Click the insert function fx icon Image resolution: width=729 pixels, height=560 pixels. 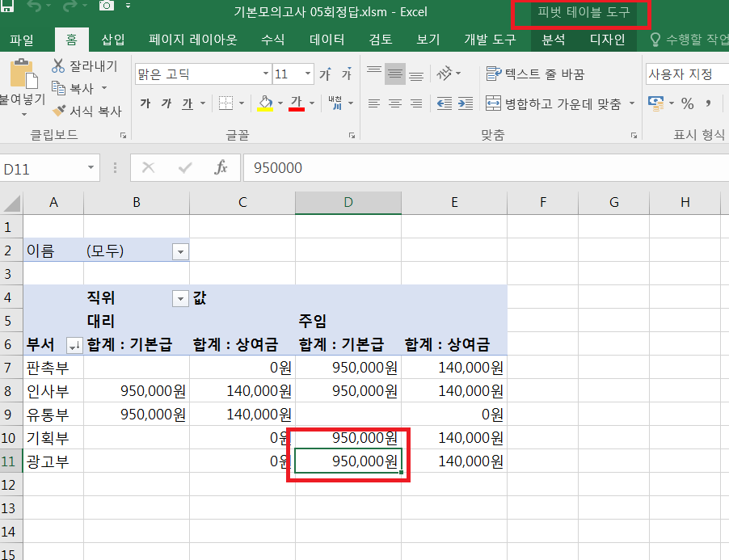[221, 167]
